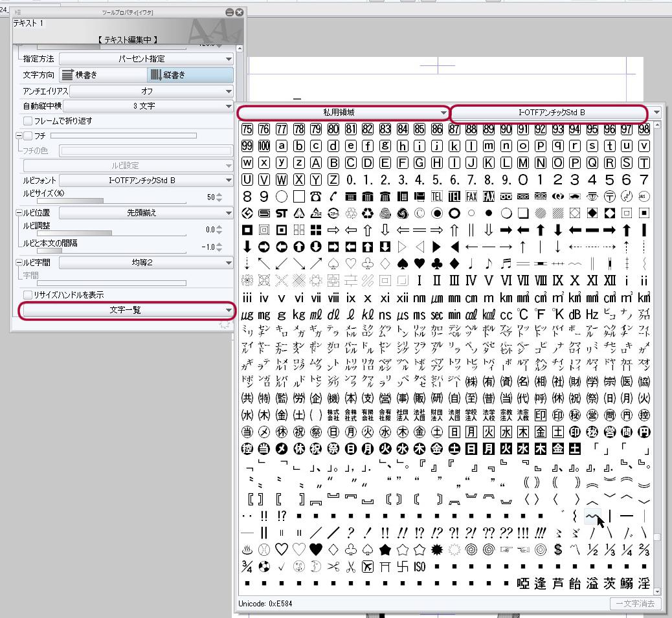Select the filled black heart in bottom rows

[x=316, y=549]
